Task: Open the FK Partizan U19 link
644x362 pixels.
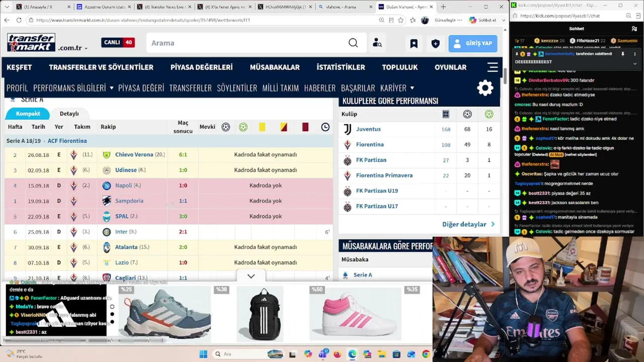Action: 377,191
